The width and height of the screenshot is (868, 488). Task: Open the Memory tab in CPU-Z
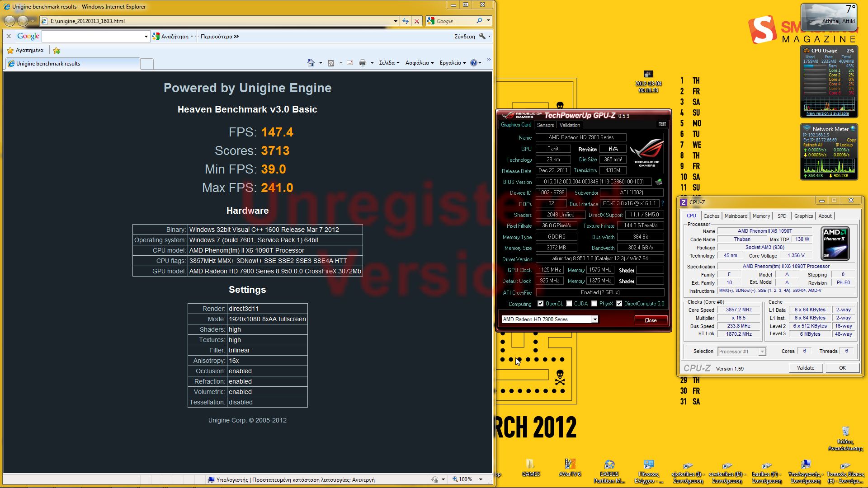(x=761, y=216)
